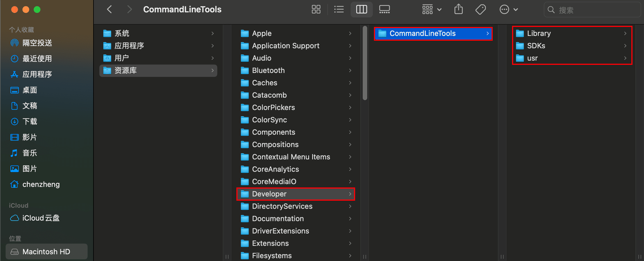Select the CoreAnalytics folder

coord(296,169)
